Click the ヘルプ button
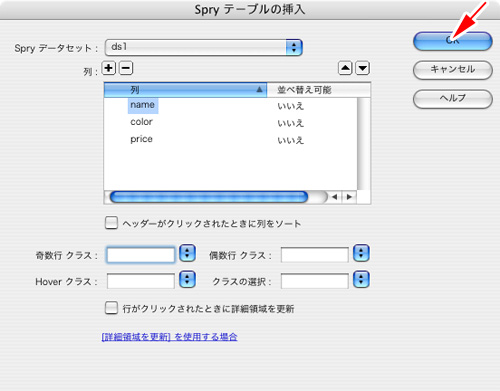This screenshot has height=391, width=500. coord(453,98)
